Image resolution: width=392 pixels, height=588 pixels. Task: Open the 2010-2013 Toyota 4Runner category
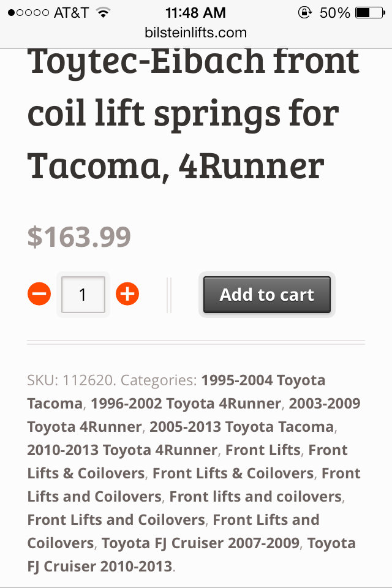pos(123,450)
